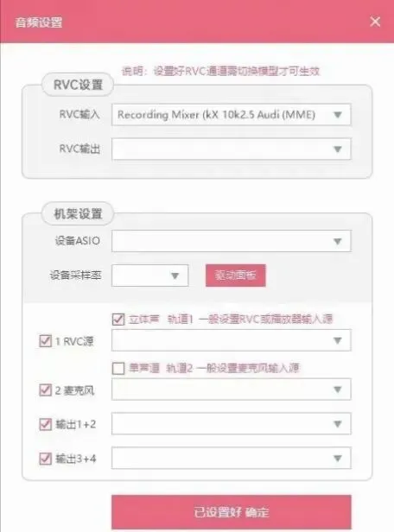Uncheck the 2 麦克风 checkbox

46,390
